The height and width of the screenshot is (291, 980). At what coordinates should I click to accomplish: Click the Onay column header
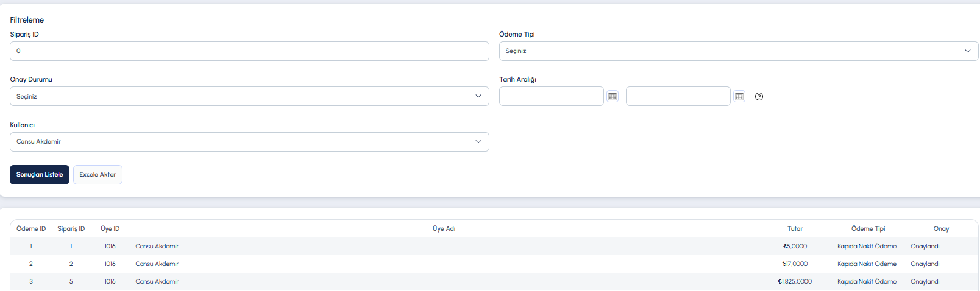942,229
